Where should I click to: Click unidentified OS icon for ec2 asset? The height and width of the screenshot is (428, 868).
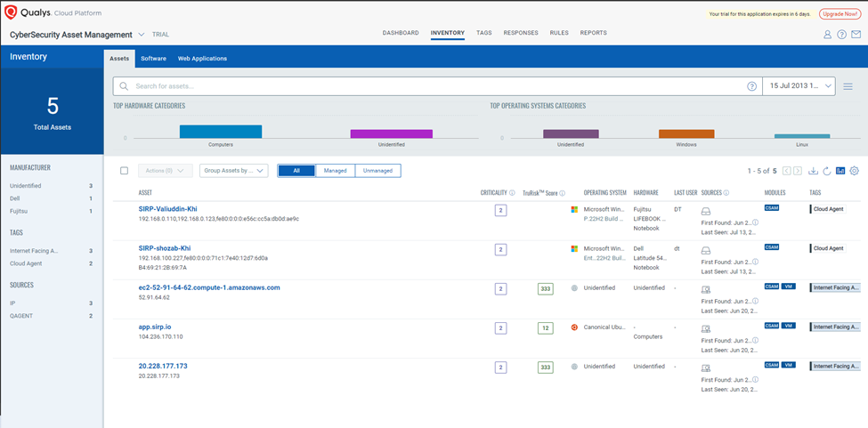click(x=574, y=288)
